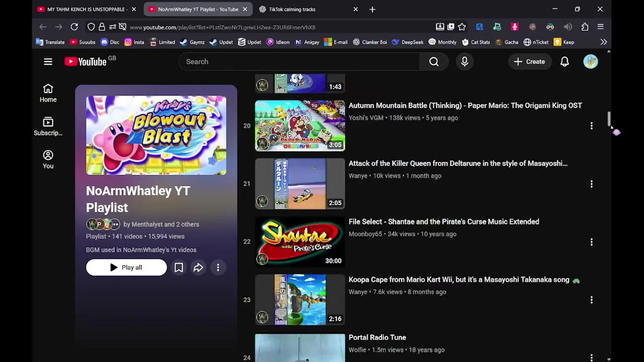
Task: Open DeepSeek bookmark
Action: tap(408, 42)
